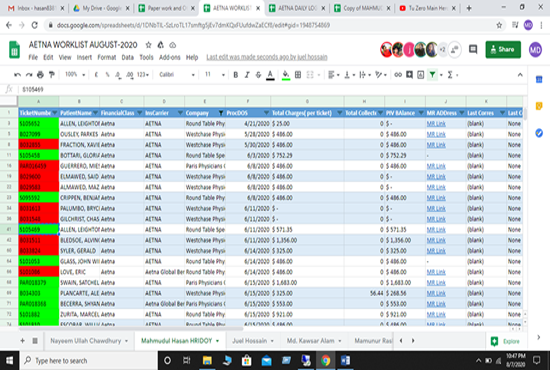550x370 pixels.
Task: Open Text wrapping dropdown
Action: tap(365, 75)
